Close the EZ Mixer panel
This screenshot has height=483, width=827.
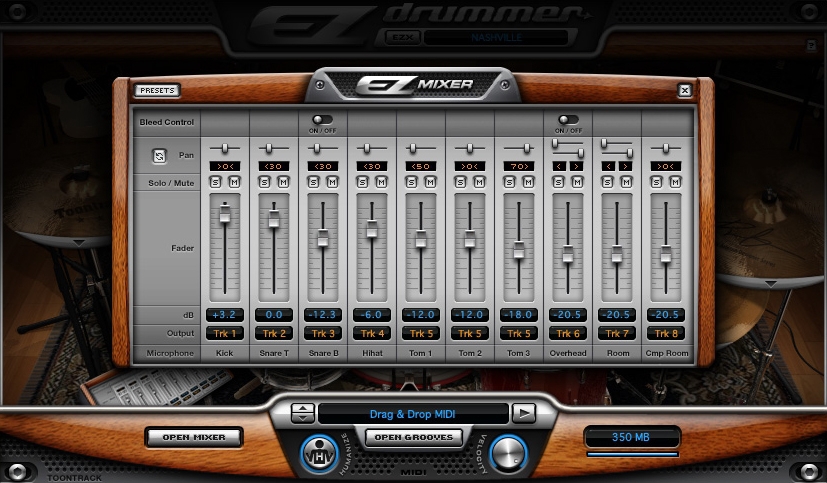[x=685, y=90]
